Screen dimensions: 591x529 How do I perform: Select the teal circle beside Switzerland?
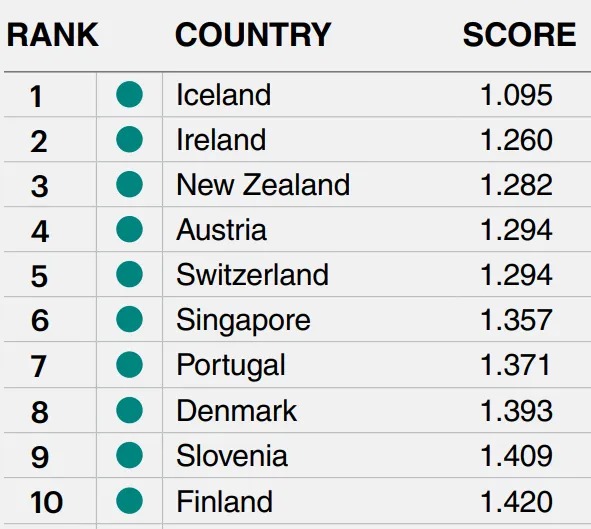(x=129, y=274)
